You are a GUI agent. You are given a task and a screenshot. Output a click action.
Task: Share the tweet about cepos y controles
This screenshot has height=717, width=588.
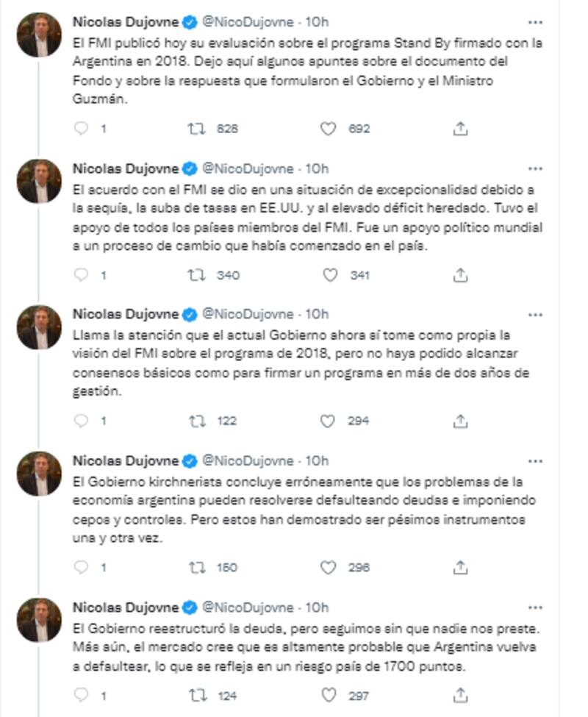click(x=460, y=568)
